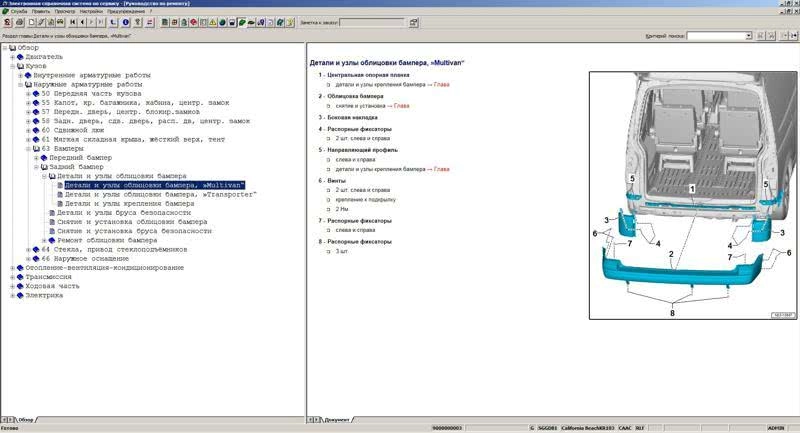This screenshot has width=800, height=433.
Task: Click the yellow warning triangle icon
Action: tap(213, 22)
